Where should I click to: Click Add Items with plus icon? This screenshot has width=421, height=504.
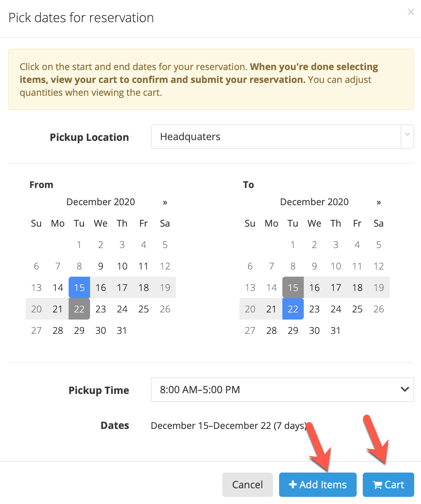[x=318, y=485]
